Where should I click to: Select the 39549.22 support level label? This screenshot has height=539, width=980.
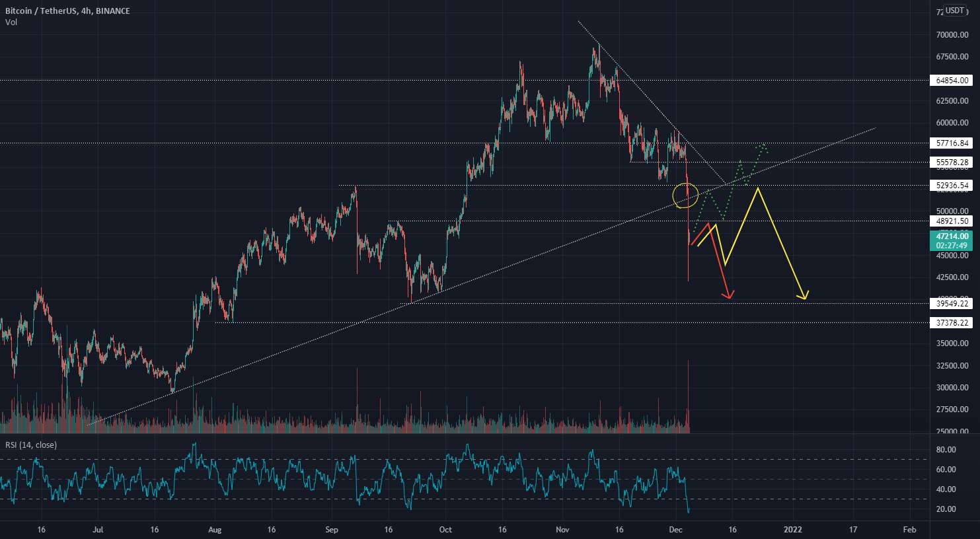pos(953,304)
